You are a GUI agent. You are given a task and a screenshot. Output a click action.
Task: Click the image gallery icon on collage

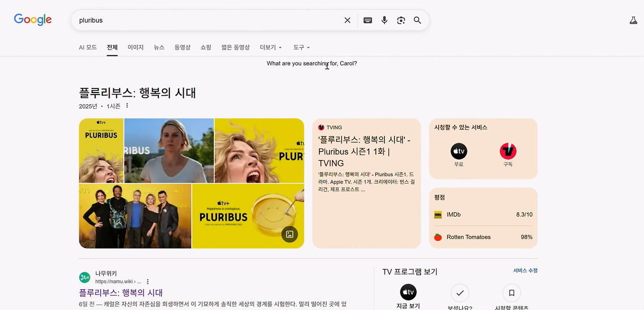[290, 234]
